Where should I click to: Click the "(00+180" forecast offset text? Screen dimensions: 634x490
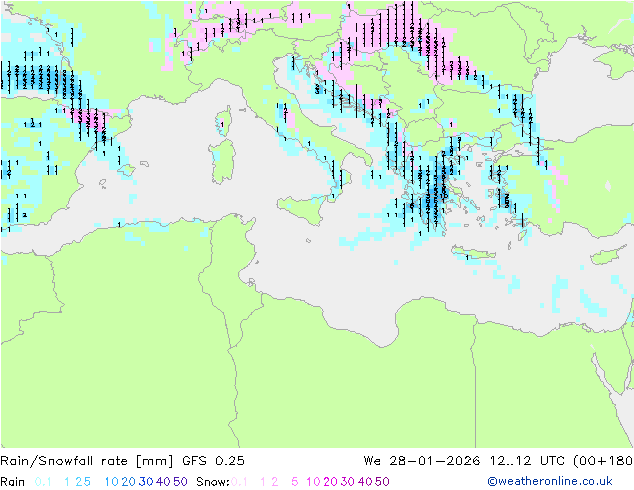click(603, 461)
